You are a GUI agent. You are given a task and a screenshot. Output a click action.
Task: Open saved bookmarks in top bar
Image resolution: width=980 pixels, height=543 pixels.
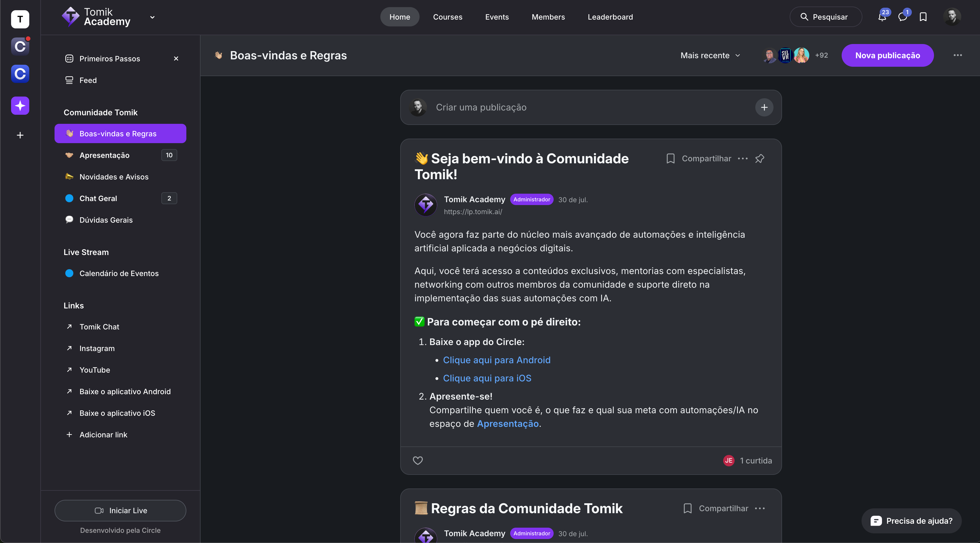(x=923, y=17)
